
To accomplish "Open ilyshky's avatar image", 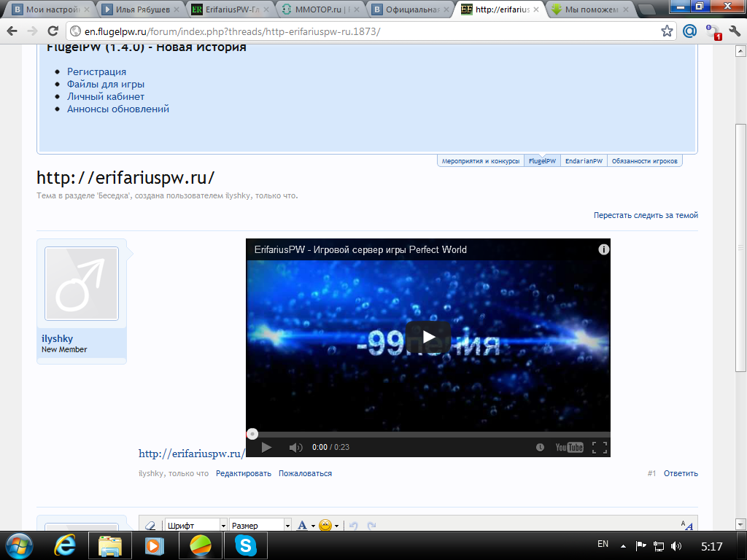I will point(82,284).
